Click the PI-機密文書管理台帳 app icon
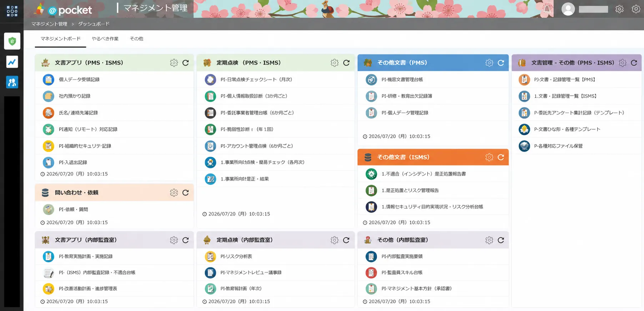The height and width of the screenshot is (311, 644). tap(371, 80)
